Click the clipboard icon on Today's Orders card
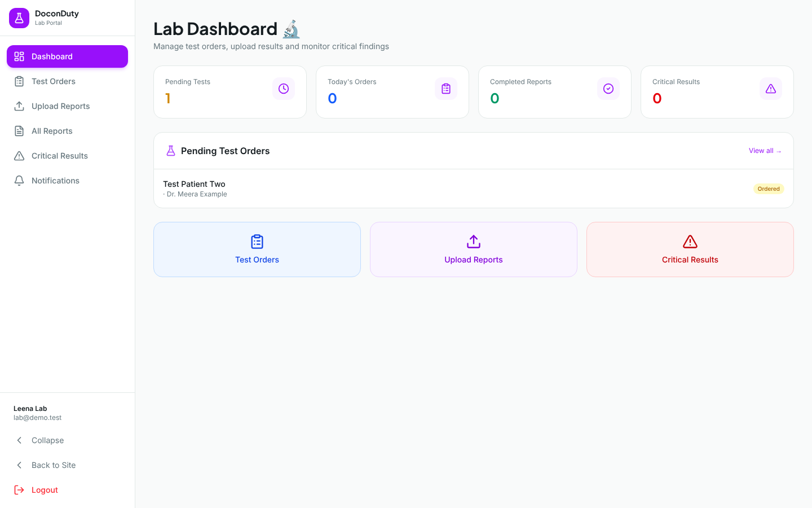 coord(446,89)
